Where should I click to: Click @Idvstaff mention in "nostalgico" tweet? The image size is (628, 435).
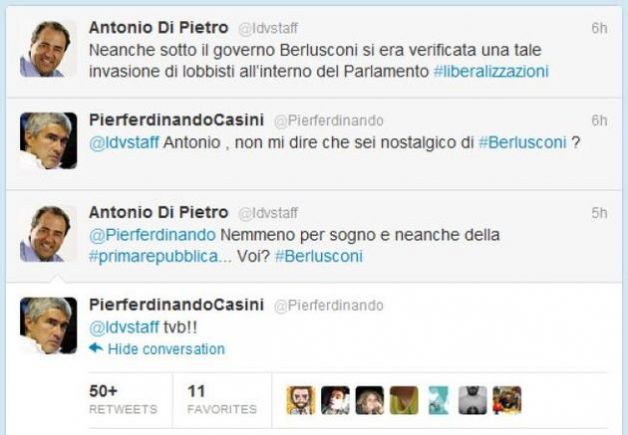[124, 142]
